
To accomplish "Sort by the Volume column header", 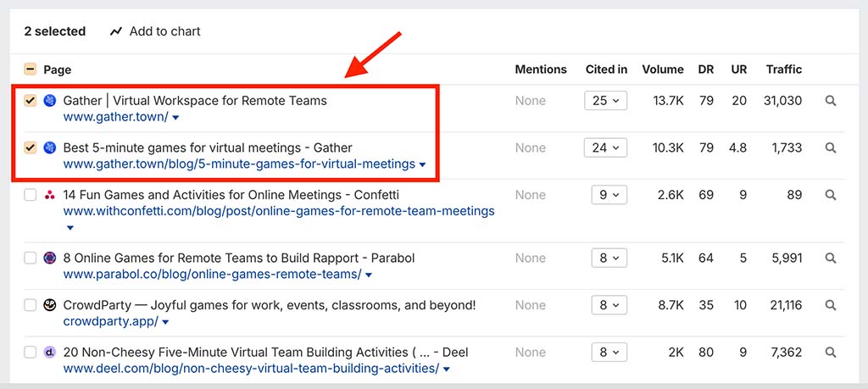I will click(x=662, y=69).
